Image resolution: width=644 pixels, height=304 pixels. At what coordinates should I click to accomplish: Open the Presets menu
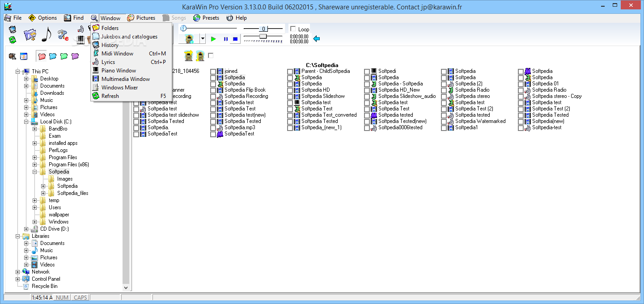206,18
